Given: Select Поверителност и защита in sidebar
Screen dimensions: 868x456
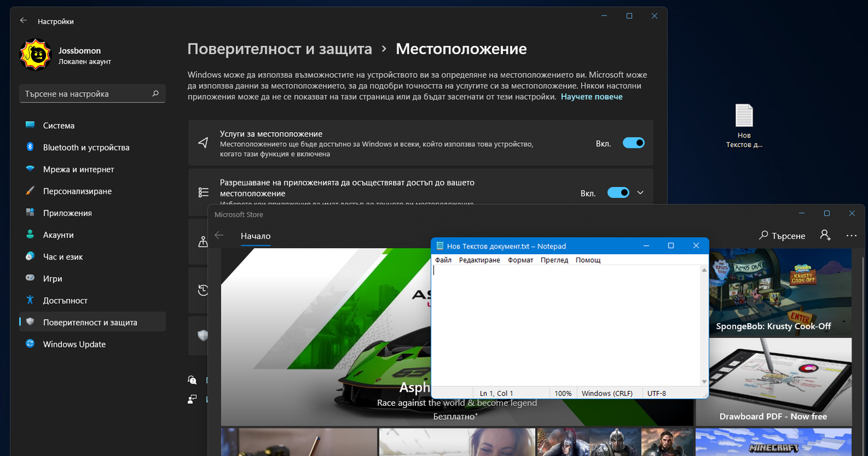Looking at the screenshot, I should click(92, 323).
